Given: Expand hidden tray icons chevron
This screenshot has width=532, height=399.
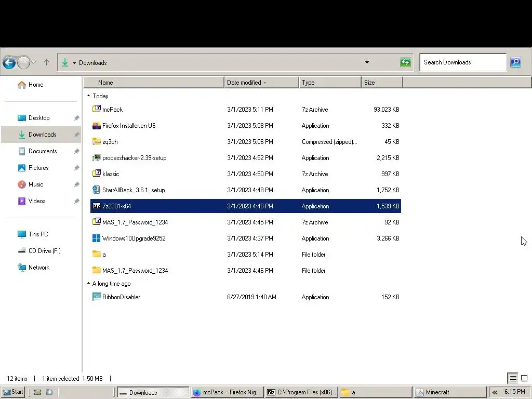Looking at the screenshot, I should coord(495,392).
